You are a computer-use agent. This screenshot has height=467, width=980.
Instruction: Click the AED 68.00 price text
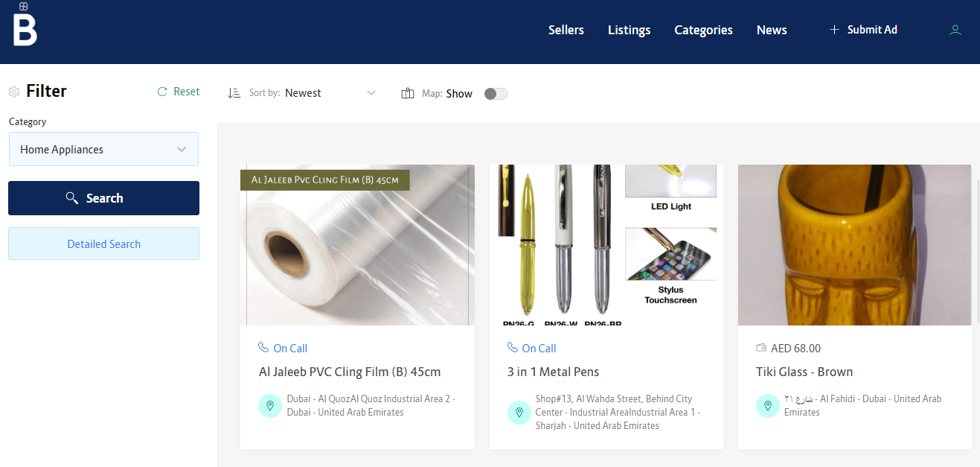[795, 348]
